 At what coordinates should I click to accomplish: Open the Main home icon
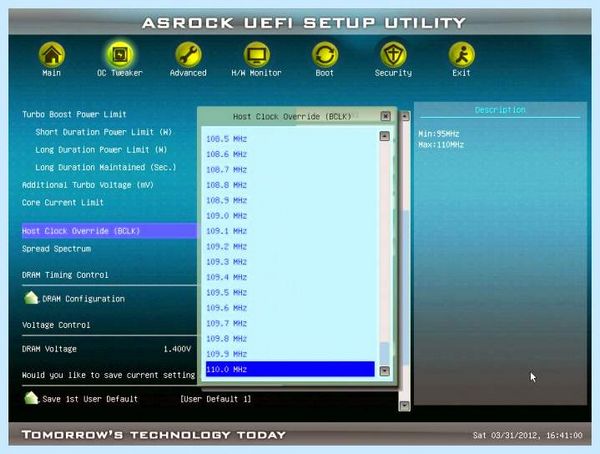point(52,55)
